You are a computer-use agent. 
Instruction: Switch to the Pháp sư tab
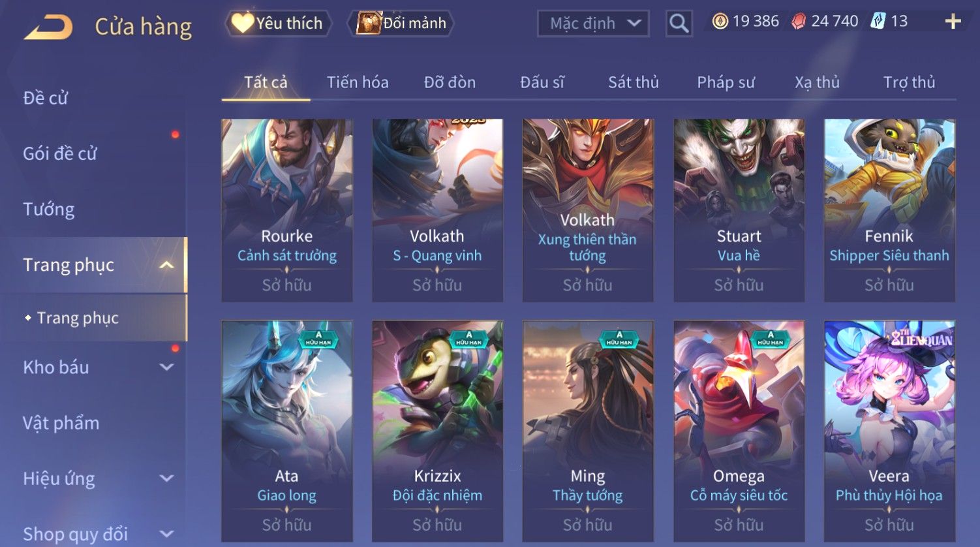726,82
